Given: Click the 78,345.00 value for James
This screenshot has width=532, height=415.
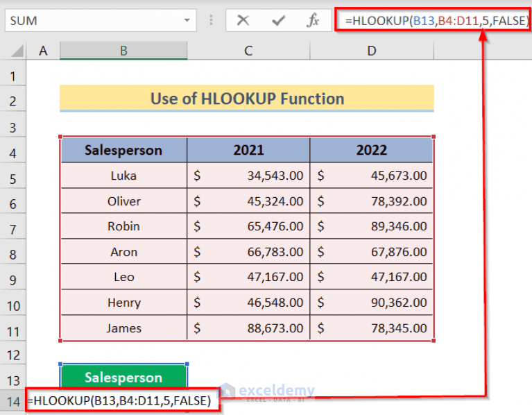Looking at the screenshot, I should 372,328.
